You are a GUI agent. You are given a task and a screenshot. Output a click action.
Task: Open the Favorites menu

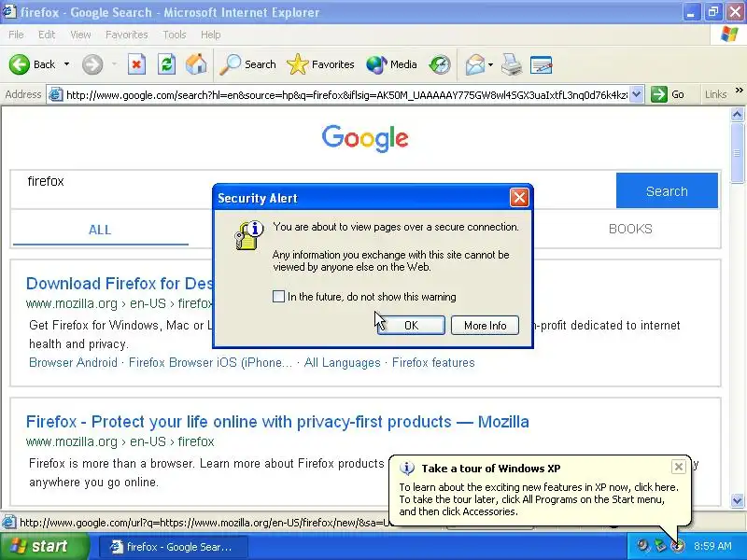coord(127,35)
